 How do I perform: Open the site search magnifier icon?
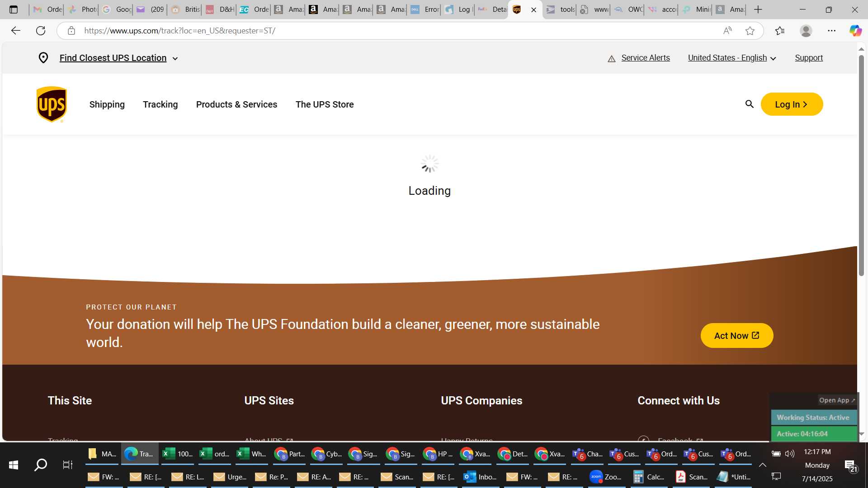click(x=749, y=104)
